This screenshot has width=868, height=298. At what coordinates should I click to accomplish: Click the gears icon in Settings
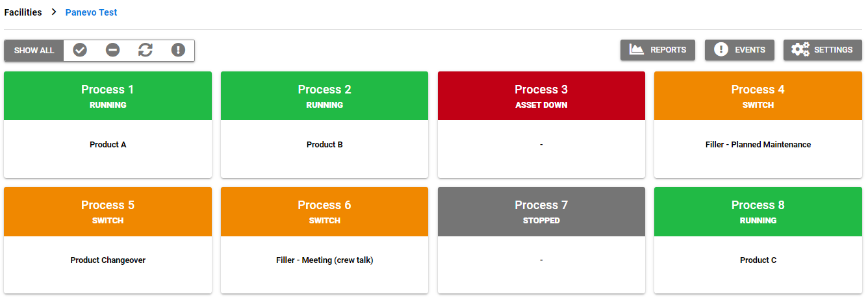point(800,49)
